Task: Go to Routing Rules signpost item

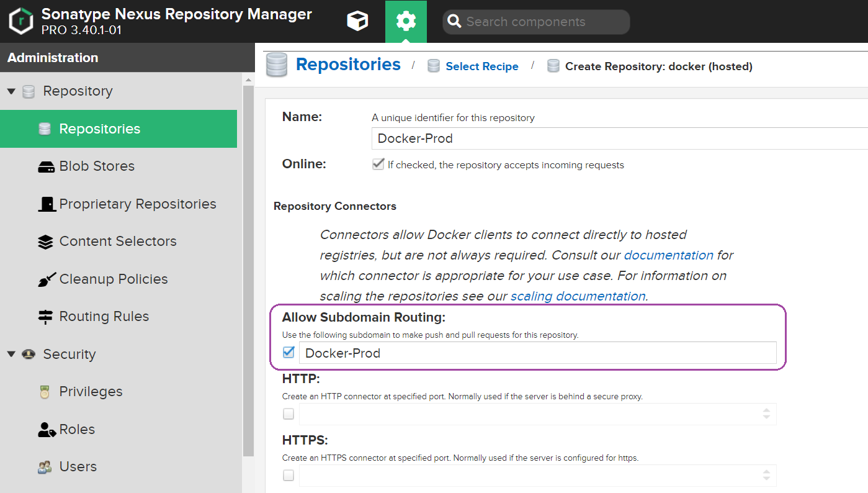Action: 104,317
